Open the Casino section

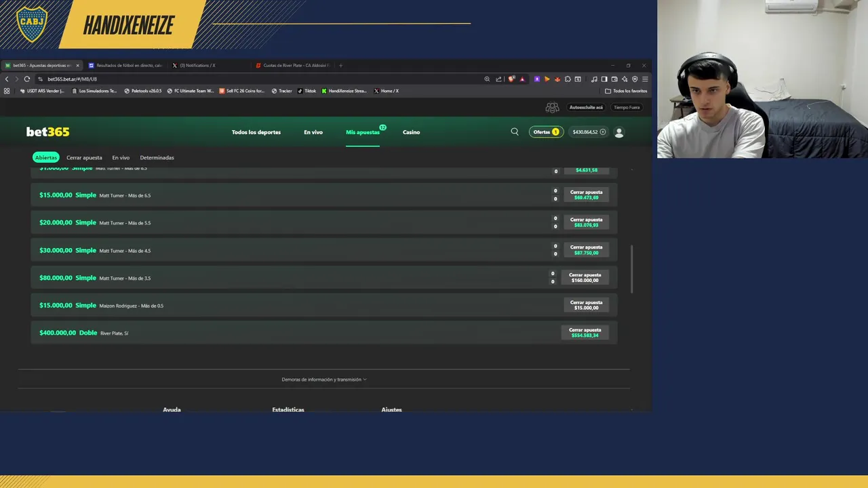pyautogui.click(x=411, y=132)
